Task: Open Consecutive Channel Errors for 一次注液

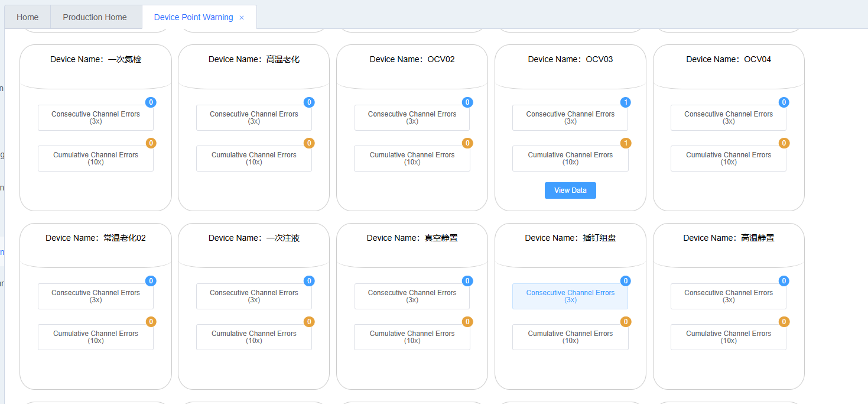Action: pyautogui.click(x=254, y=296)
